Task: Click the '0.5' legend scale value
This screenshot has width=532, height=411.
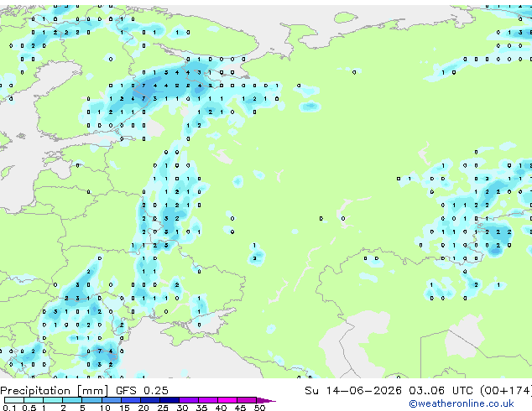Action: coord(29,408)
